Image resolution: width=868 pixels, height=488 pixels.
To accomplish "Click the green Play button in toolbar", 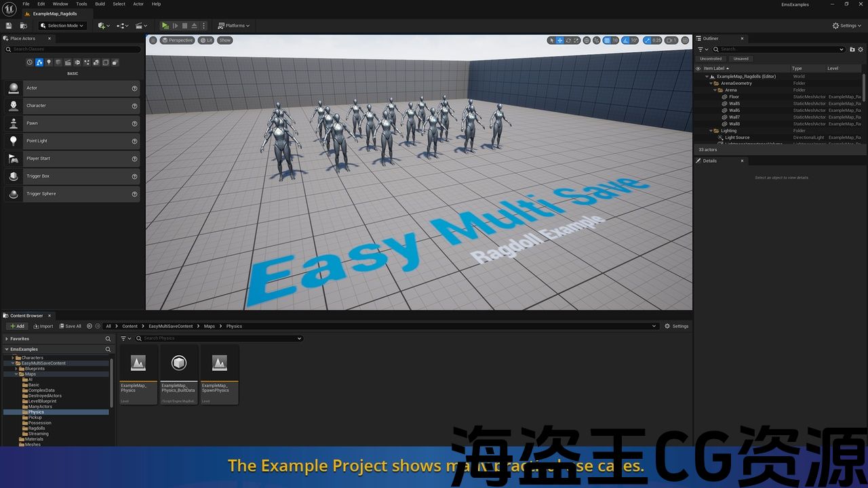I will [165, 26].
